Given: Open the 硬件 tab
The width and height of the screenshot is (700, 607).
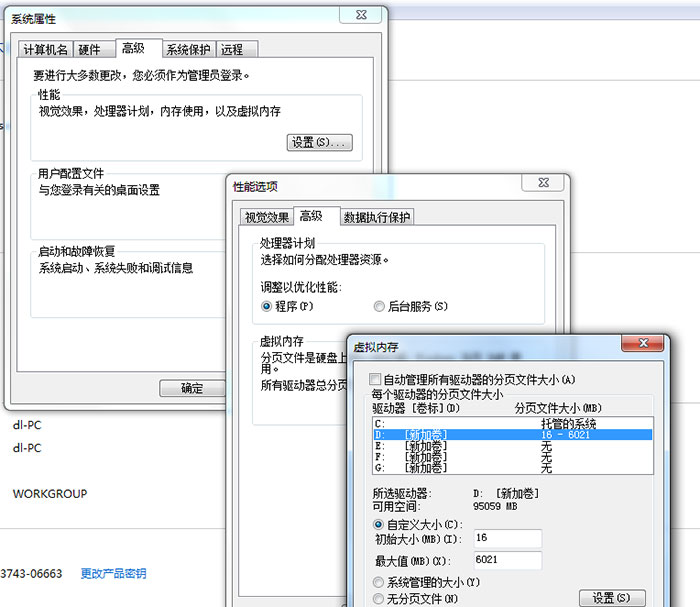Looking at the screenshot, I should (x=90, y=50).
